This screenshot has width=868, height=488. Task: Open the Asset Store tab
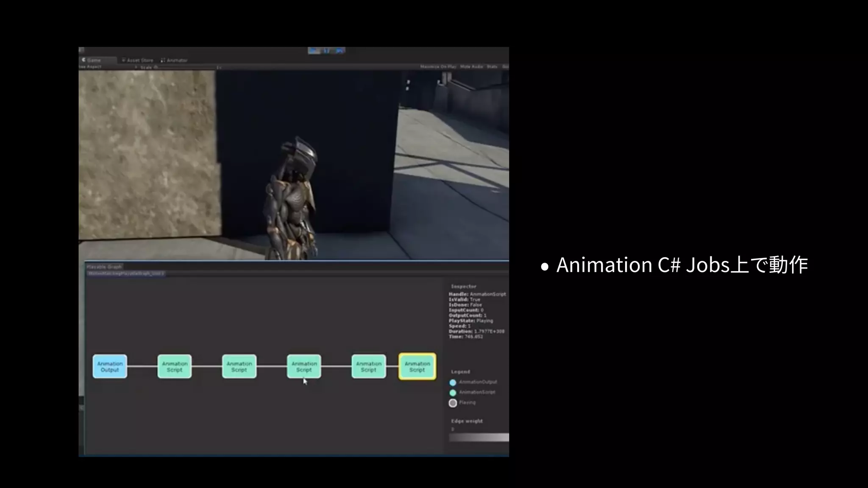pos(138,60)
